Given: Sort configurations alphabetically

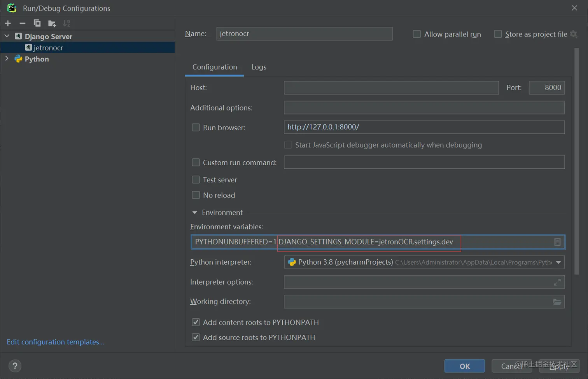Looking at the screenshot, I should 66,23.
